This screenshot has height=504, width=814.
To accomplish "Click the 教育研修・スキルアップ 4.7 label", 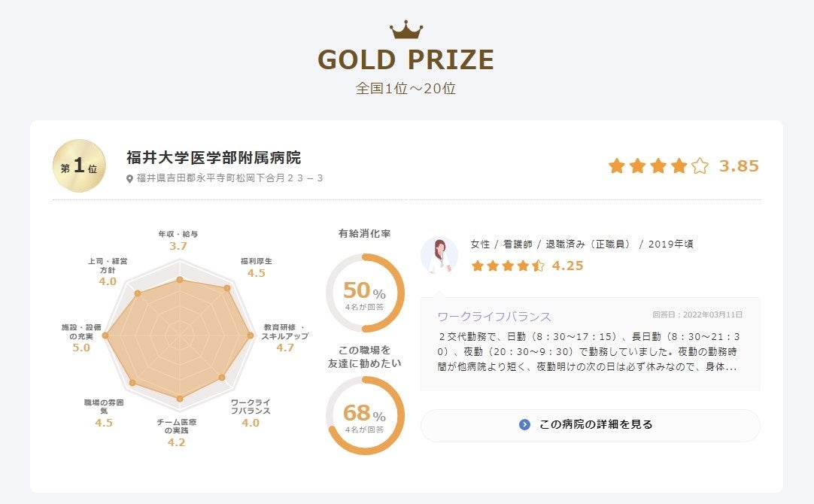I will (284, 337).
